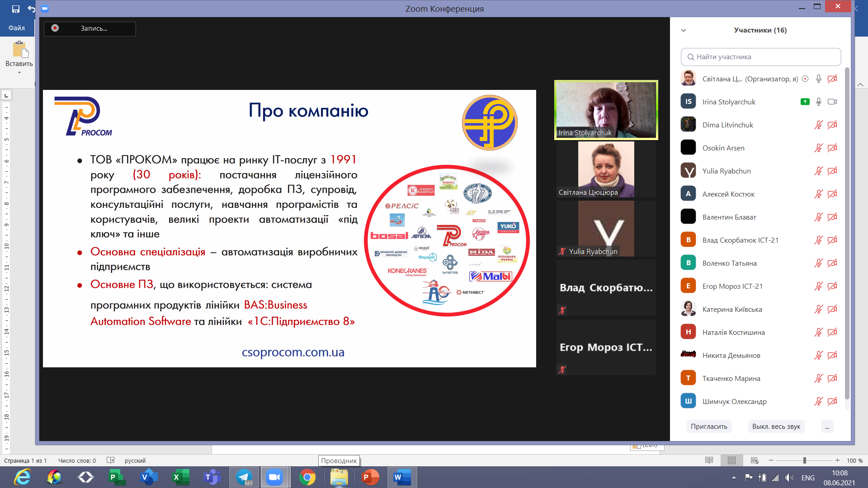868x488 pixels.
Task: Open Visio from the taskbar
Action: (x=149, y=477)
